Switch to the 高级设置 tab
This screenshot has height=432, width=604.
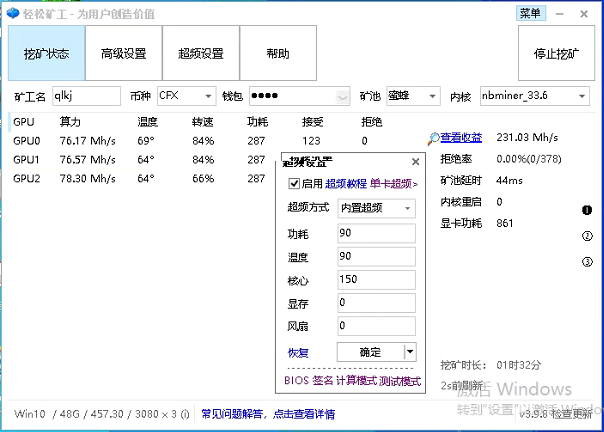(123, 53)
